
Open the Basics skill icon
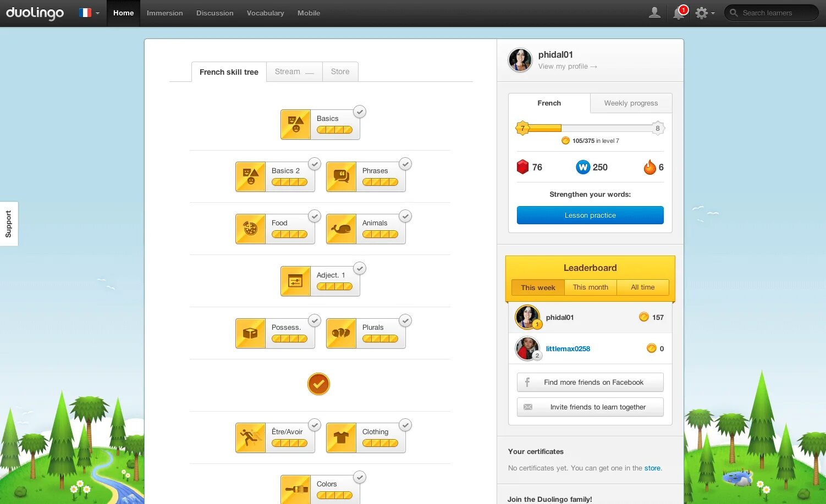296,124
